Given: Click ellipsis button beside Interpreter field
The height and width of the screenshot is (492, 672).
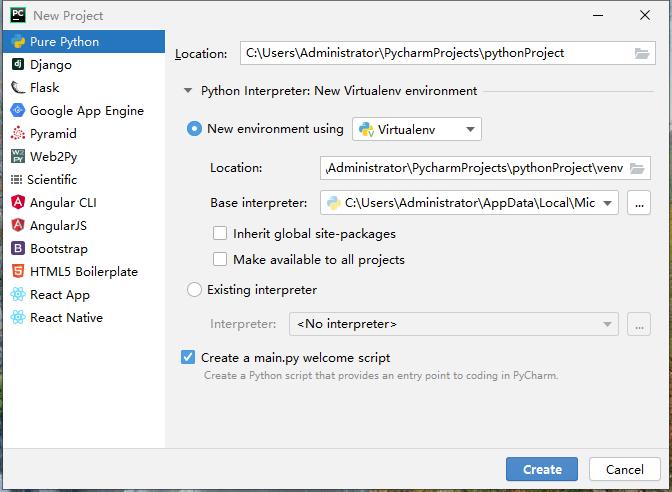Looking at the screenshot, I should coord(639,324).
